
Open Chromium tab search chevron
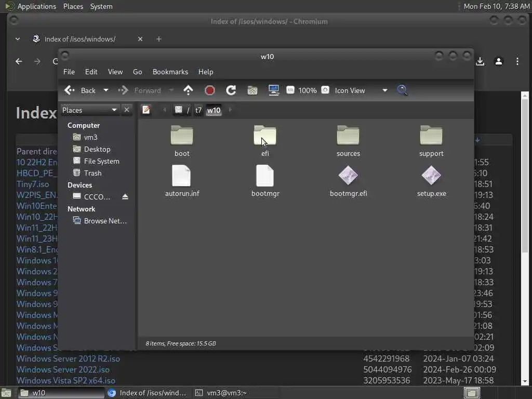point(18,39)
